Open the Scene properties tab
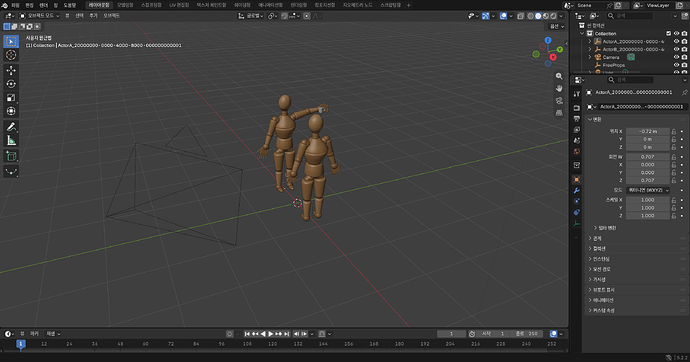Viewport: 690px width, 362px height. coord(576,141)
